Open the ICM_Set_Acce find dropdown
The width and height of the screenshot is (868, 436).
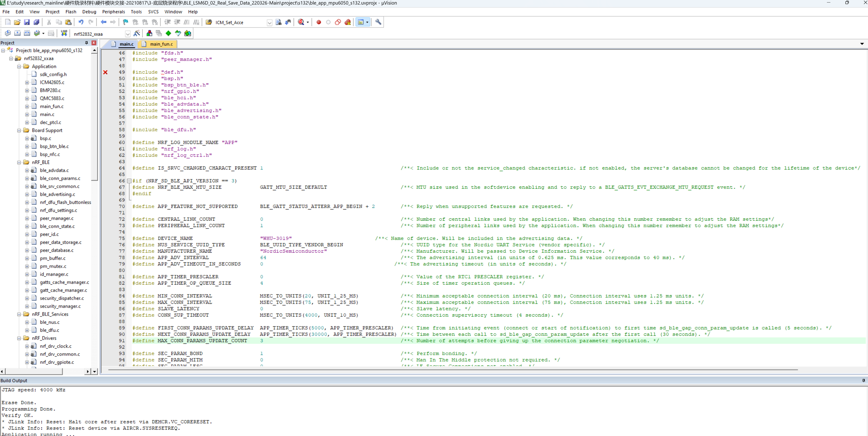[269, 23]
